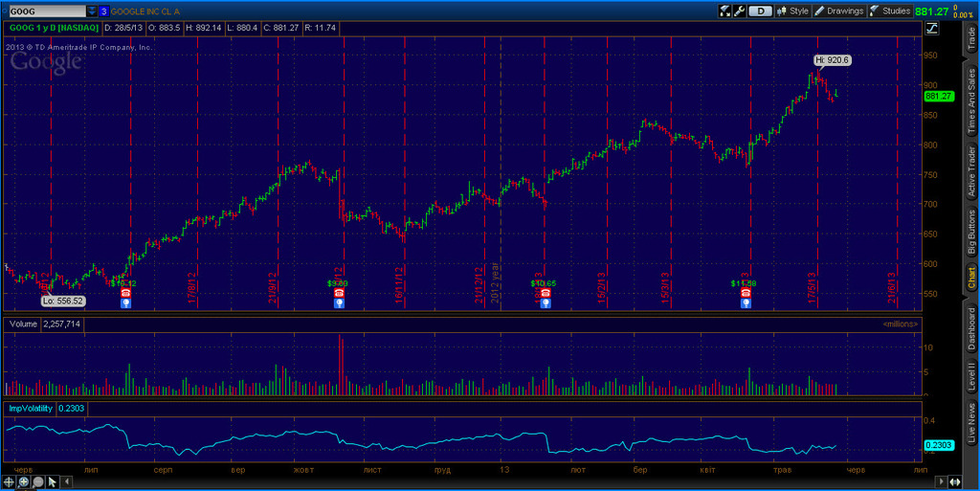Switch to Big Buttons side tab
Viewport: 980px width, 491px height.
coord(972,232)
